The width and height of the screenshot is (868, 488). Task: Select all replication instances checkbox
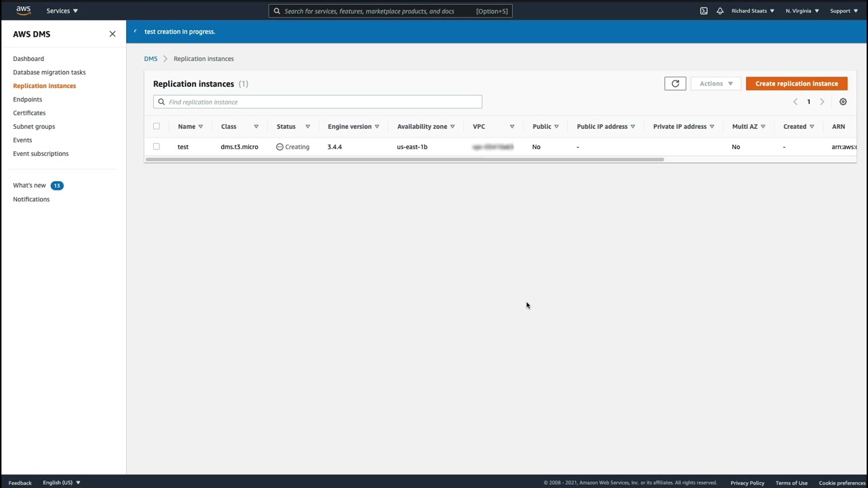pos(157,126)
